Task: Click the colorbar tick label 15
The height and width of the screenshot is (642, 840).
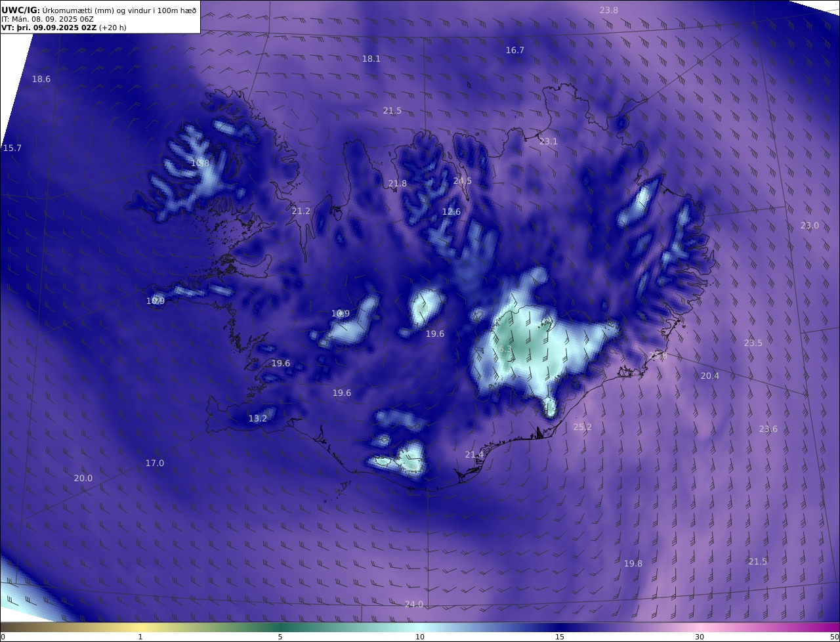Action: click(560, 637)
